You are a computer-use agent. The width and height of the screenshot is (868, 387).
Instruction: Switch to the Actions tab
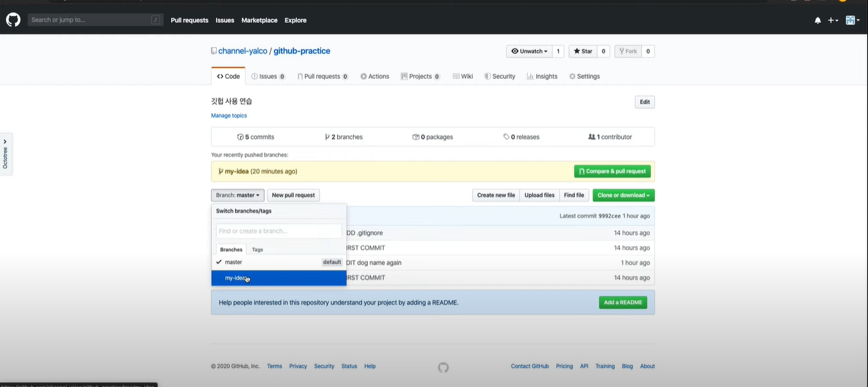pyautogui.click(x=374, y=76)
